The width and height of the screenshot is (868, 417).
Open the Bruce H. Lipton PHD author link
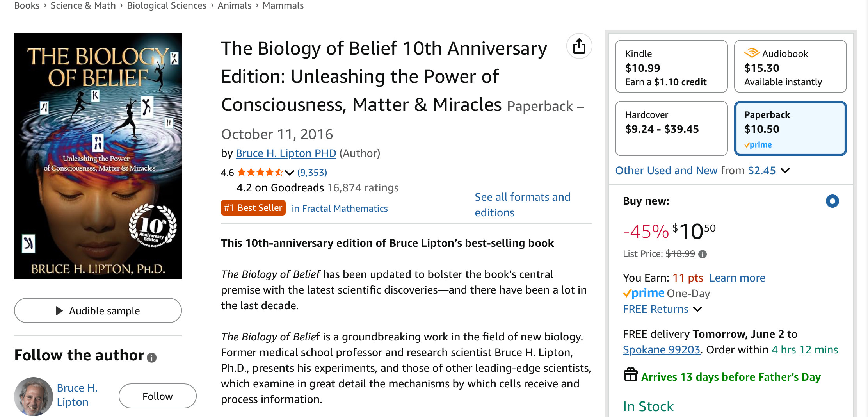coord(286,153)
